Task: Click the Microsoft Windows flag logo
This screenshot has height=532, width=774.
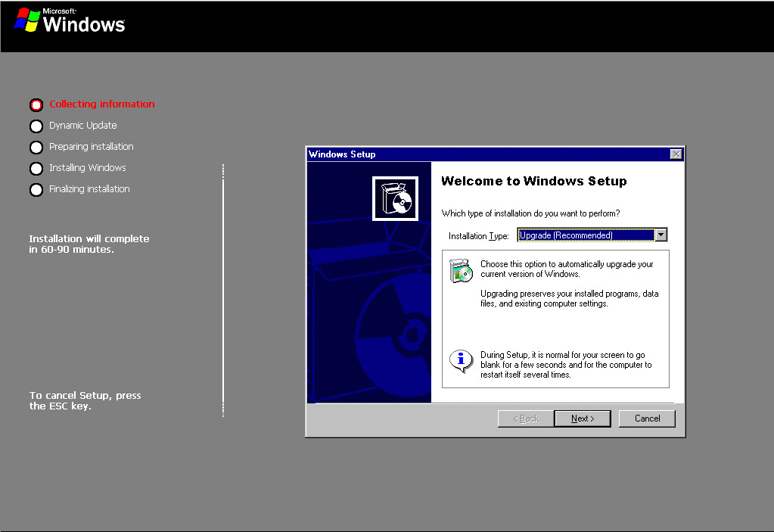Action: click(x=27, y=20)
